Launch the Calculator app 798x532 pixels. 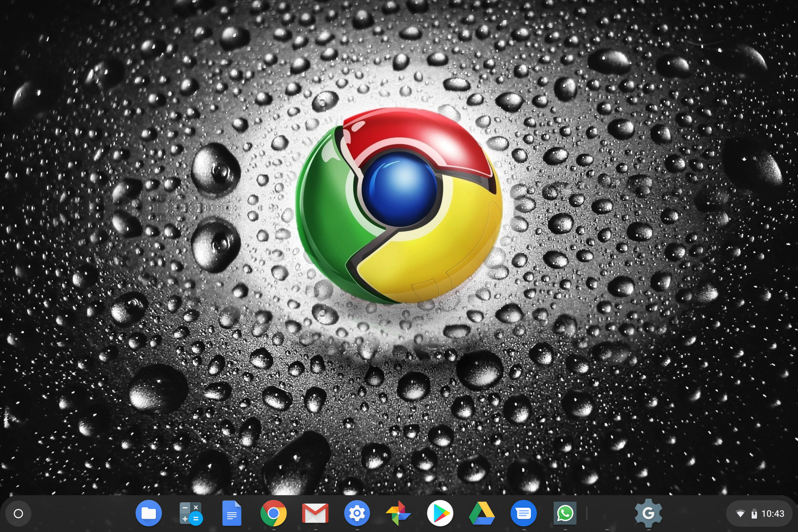pyautogui.click(x=190, y=514)
